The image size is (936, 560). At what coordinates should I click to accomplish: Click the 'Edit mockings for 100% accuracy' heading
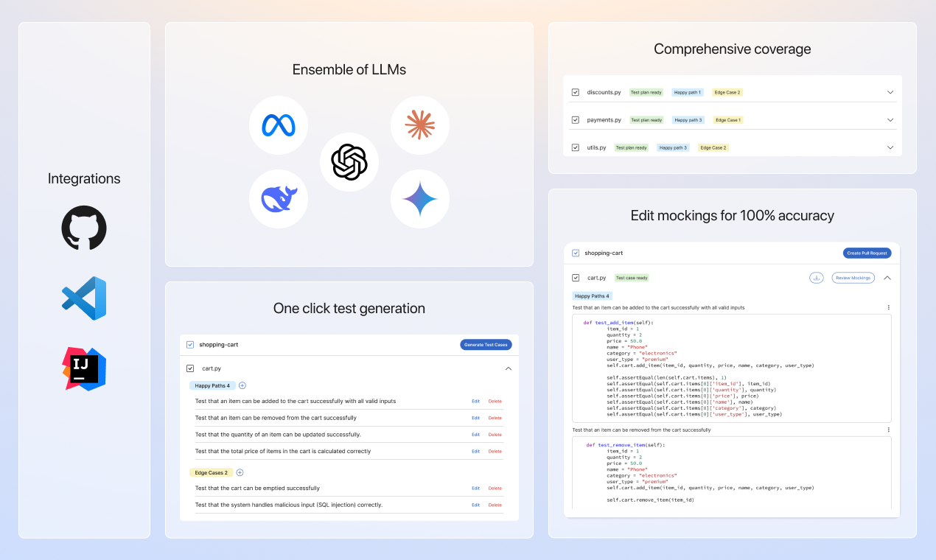[x=733, y=216]
